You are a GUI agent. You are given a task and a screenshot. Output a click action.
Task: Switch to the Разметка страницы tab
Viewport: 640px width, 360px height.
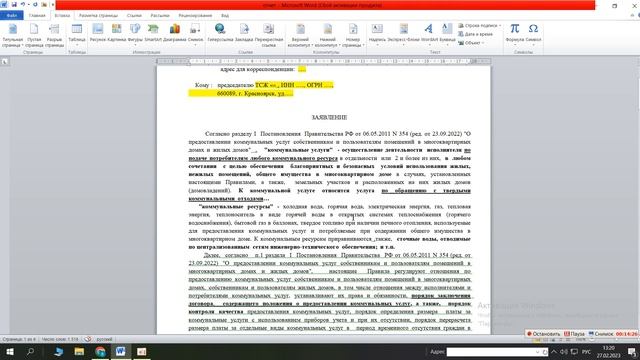pos(98,16)
